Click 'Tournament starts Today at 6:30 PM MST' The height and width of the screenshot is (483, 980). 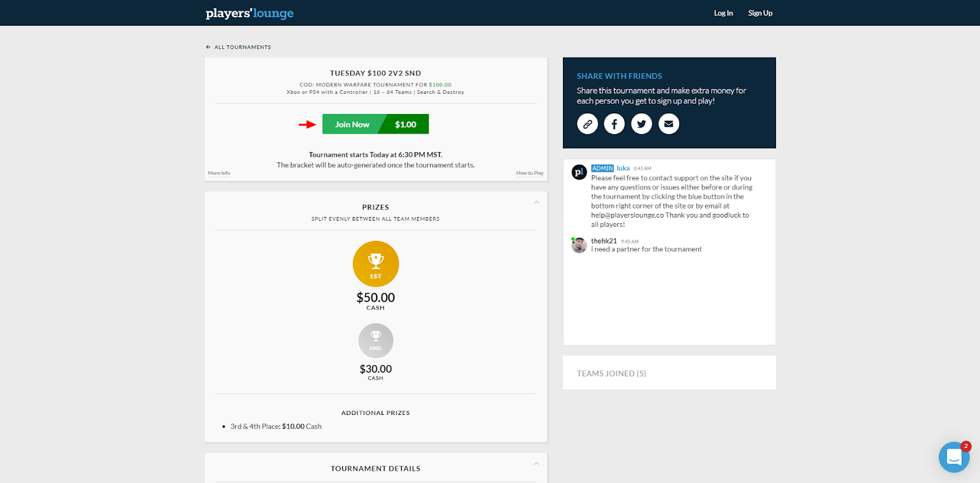click(375, 155)
